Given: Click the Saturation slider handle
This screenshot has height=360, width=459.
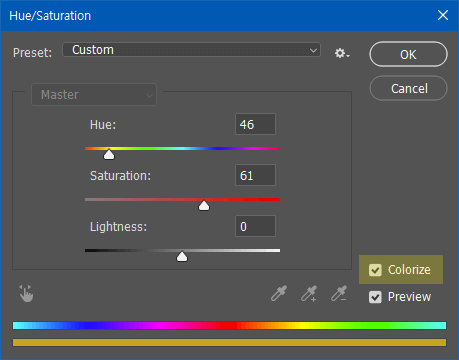Looking at the screenshot, I should tap(204, 205).
